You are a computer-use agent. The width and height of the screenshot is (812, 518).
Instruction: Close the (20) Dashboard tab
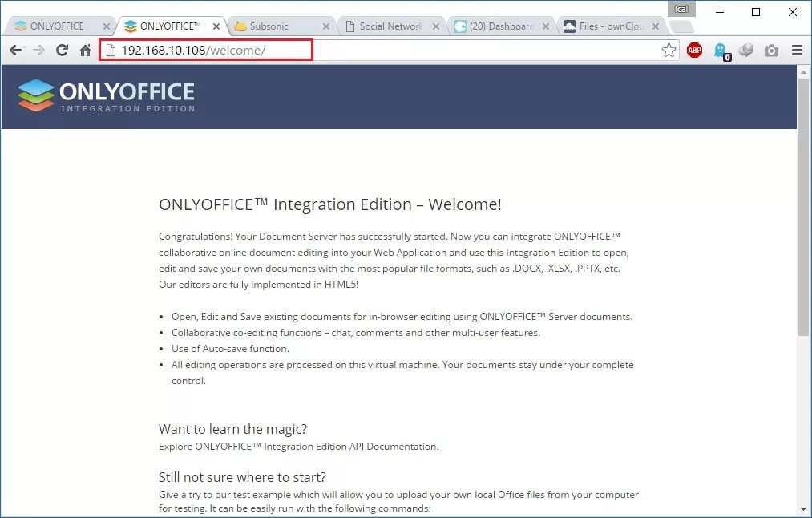tap(546, 26)
